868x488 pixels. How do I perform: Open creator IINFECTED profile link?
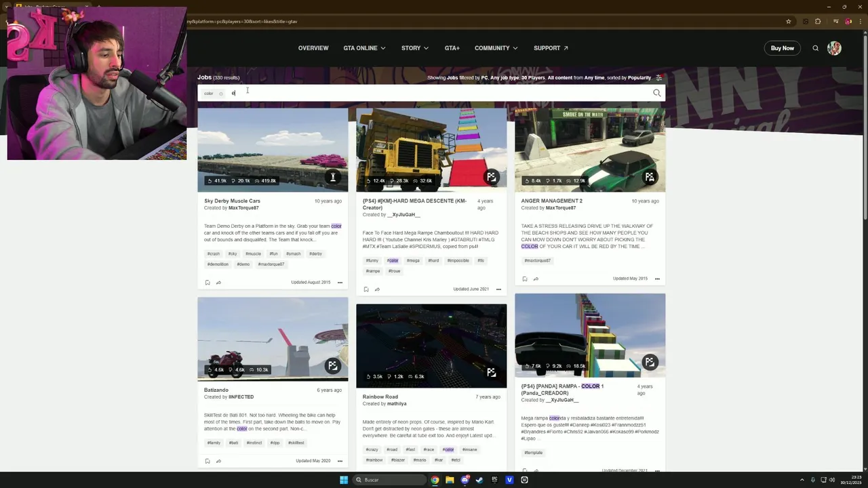(x=241, y=397)
